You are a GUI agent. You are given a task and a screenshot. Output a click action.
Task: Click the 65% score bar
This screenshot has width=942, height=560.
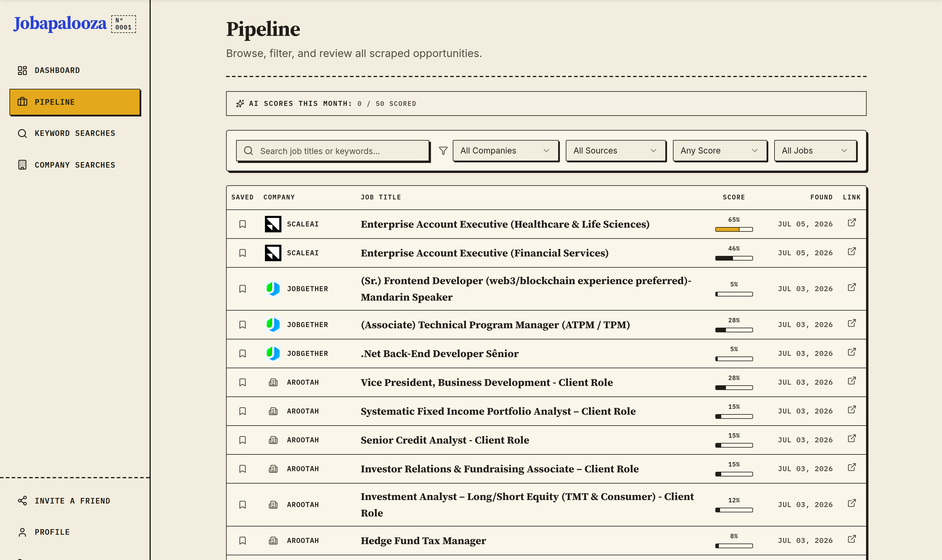[734, 229]
